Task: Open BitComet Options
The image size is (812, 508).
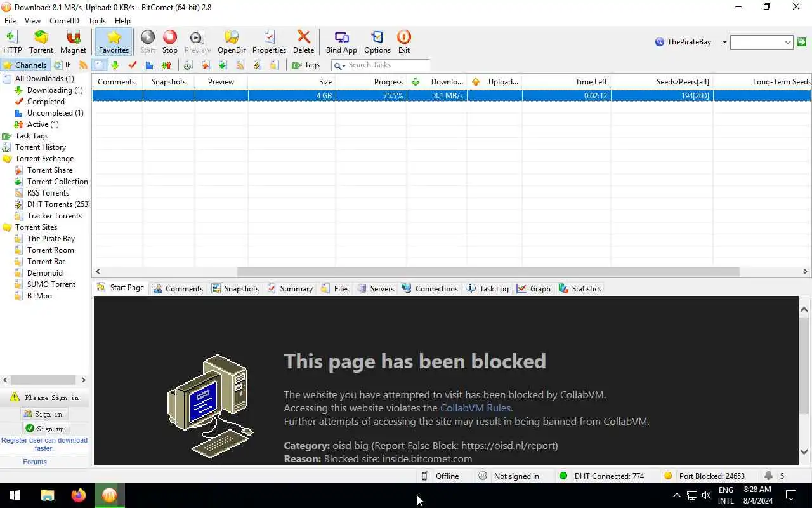Action: [x=377, y=42]
